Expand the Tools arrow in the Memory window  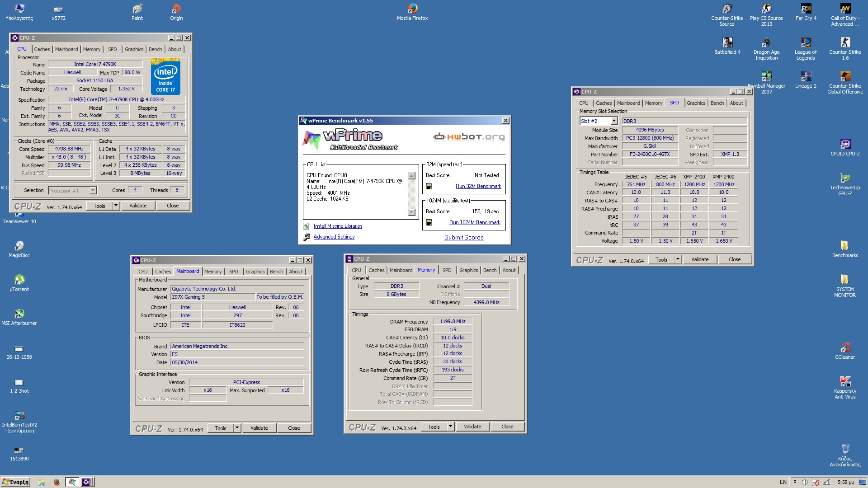click(450, 427)
